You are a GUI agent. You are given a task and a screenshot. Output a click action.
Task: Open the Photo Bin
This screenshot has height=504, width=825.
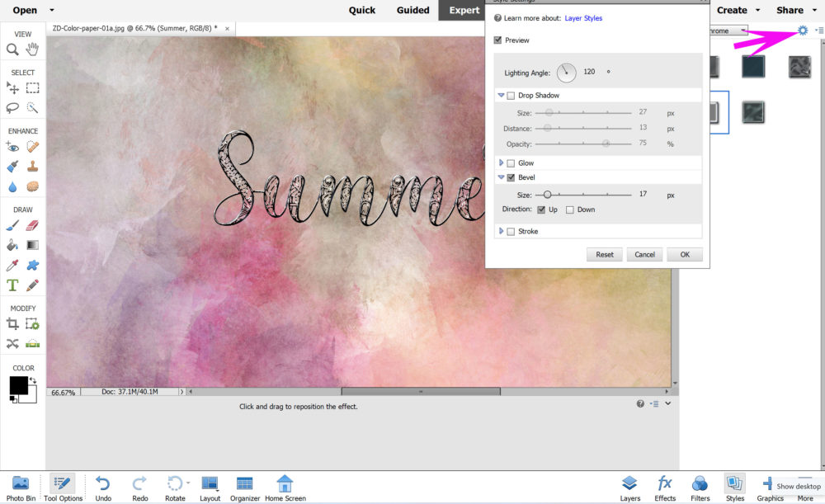tap(21, 488)
